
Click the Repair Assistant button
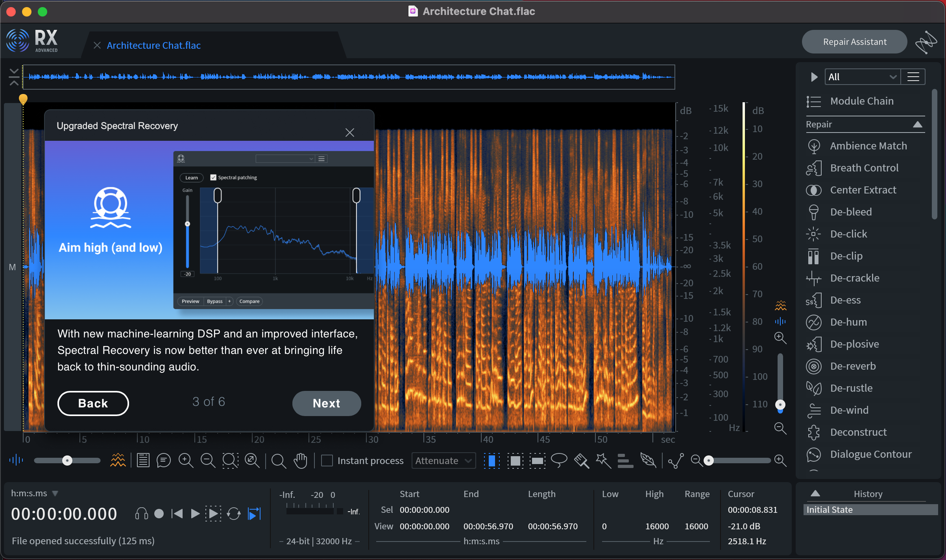pos(854,42)
